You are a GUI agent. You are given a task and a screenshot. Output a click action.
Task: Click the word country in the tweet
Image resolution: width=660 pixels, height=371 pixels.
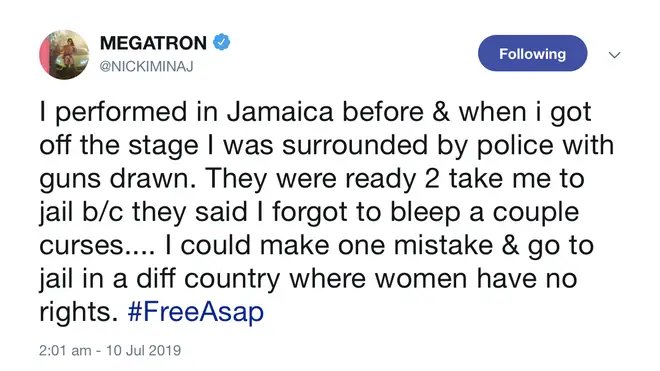pyautogui.click(x=232, y=279)
